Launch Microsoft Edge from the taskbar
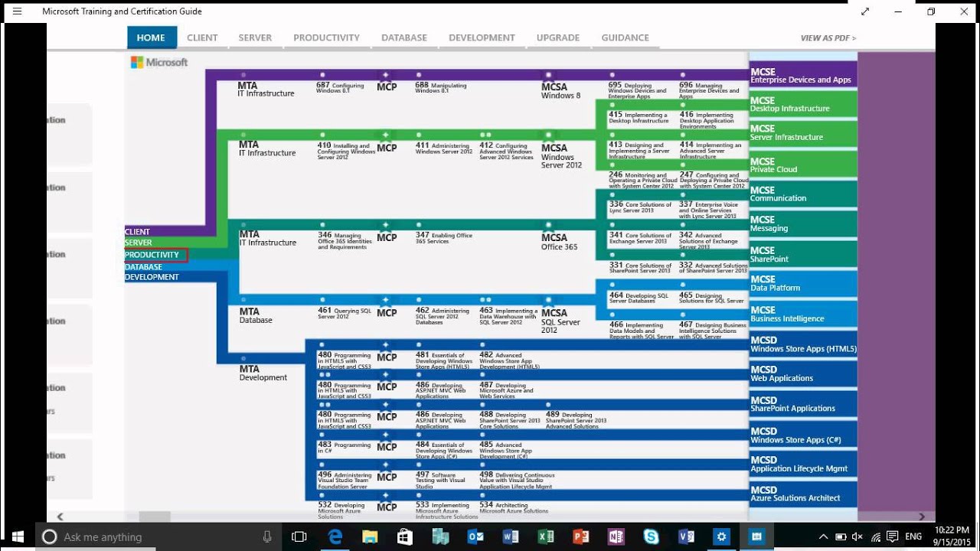Viewport: 980px width, 551px height. (335, 536)
